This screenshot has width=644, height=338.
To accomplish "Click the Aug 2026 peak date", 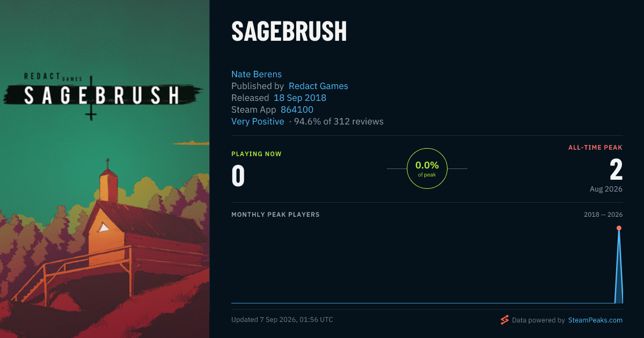I will pos(606,189).
